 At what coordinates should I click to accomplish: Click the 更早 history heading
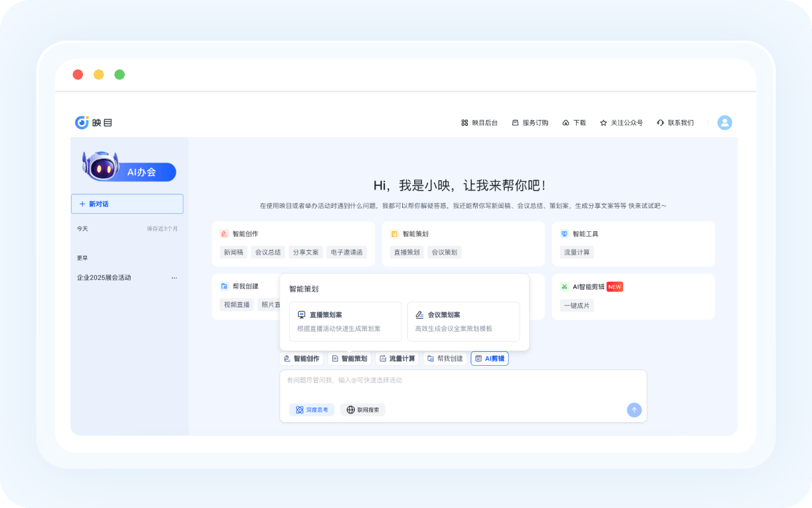pos(82,258)
